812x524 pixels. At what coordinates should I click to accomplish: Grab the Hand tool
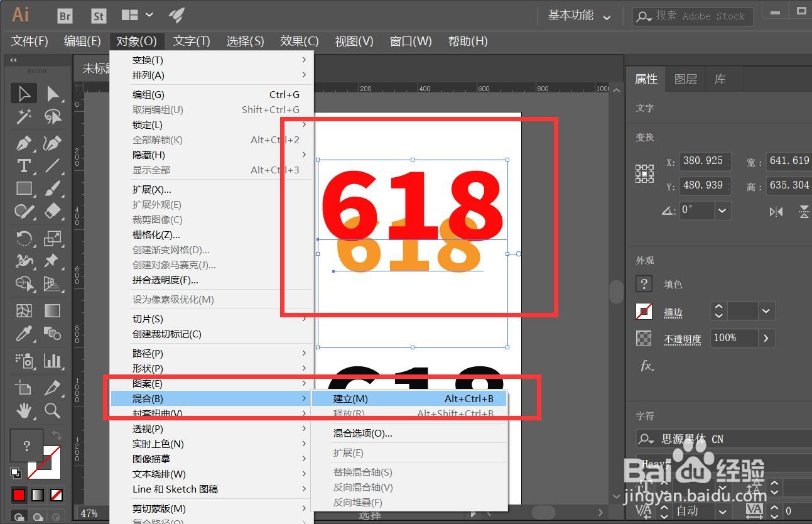pos(24,411)
